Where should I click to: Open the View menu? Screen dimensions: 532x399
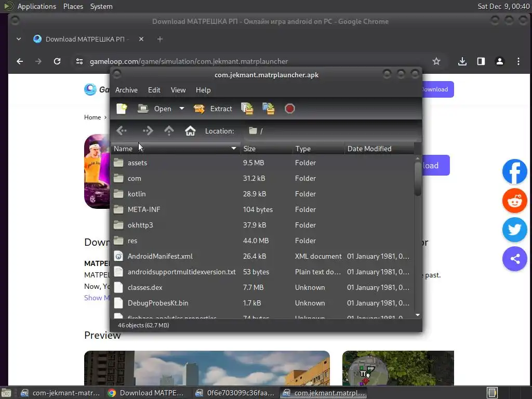point(178,90)
